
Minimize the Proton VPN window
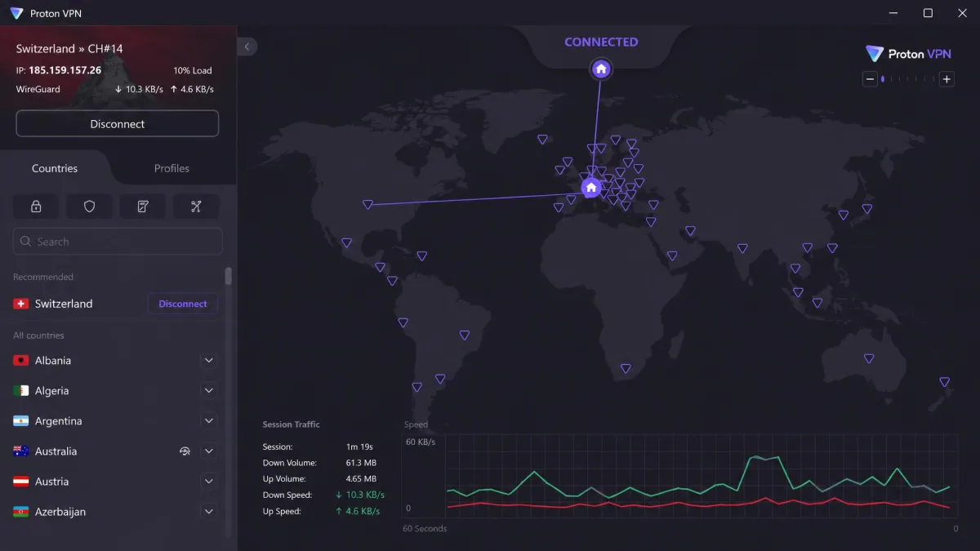[892, 13]
